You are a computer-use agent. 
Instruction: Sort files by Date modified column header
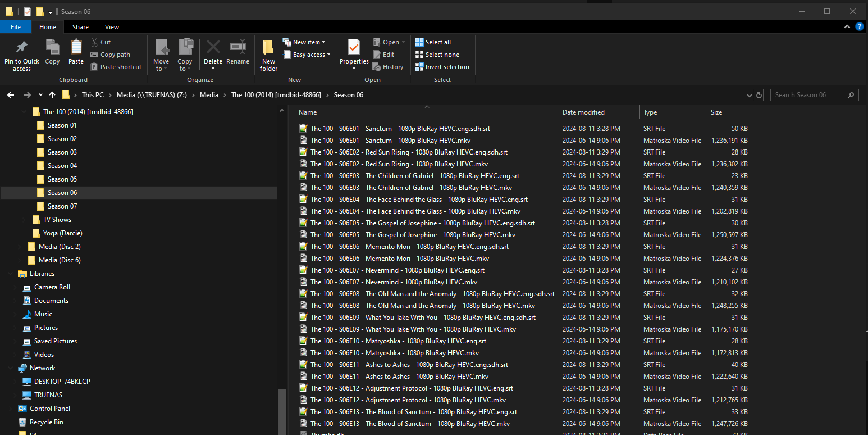coord(583,112)
